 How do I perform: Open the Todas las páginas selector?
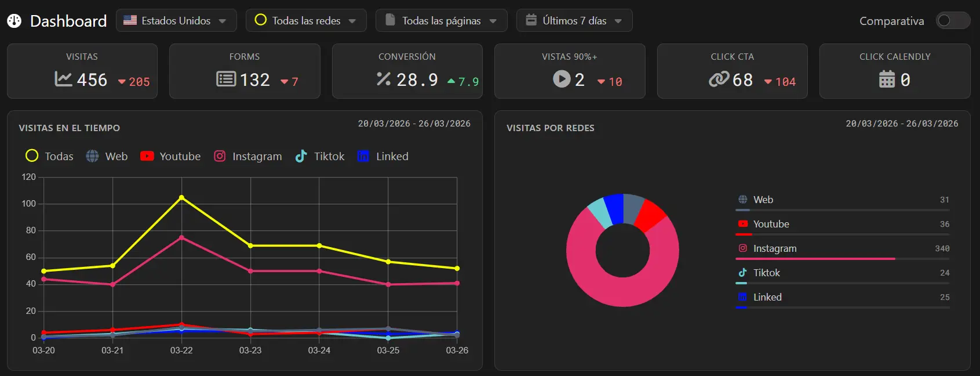click(441, 20)
